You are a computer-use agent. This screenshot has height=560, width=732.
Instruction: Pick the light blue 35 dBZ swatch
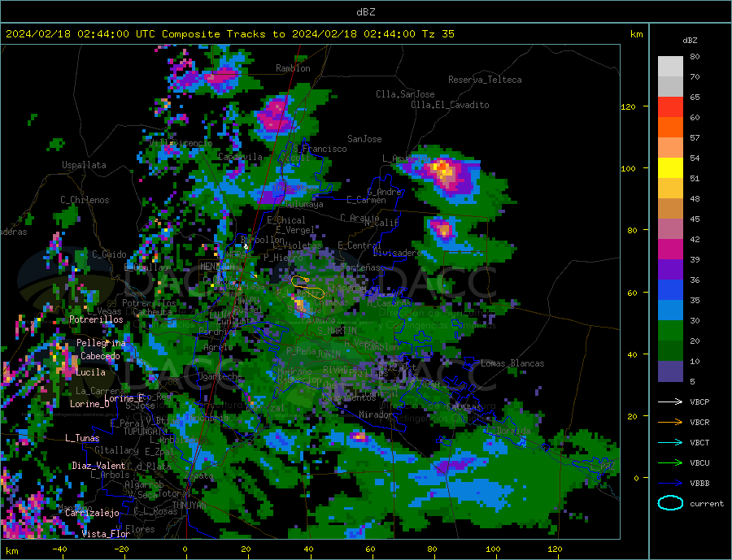(x=670, y=310)
